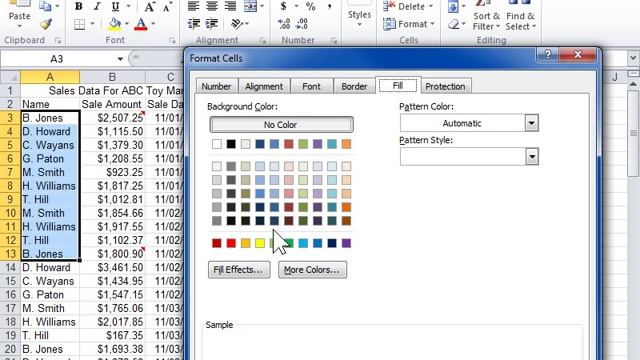640x360 pixels.
Task: Open Paste options dropdown arrow
Action: click(x=19, y=26)
